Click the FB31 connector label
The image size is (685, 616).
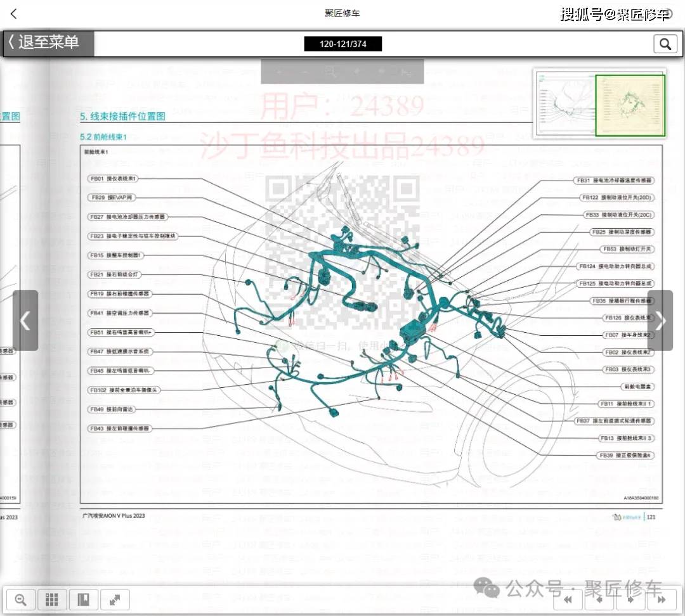(x=614, y=181)
